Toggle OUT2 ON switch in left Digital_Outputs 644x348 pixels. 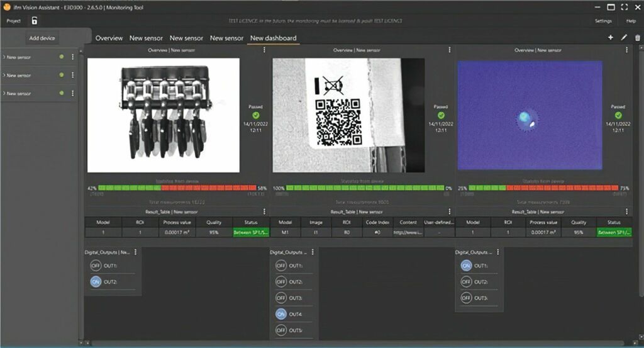96,282
